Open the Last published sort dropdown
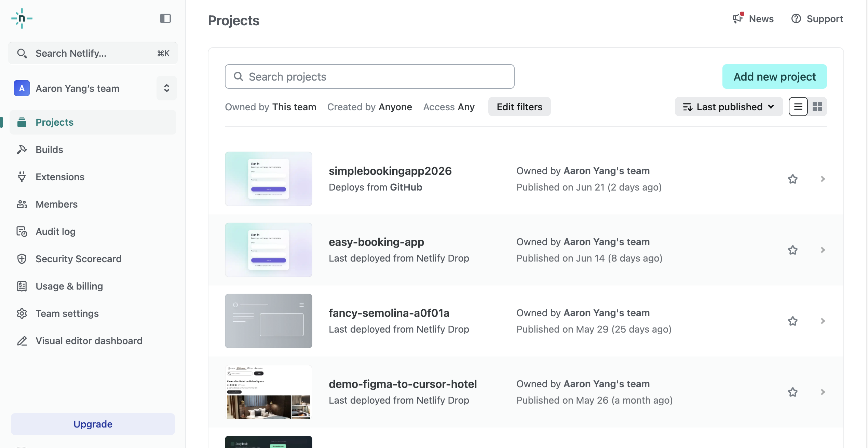The image size is (868, 448). point(729,107)
